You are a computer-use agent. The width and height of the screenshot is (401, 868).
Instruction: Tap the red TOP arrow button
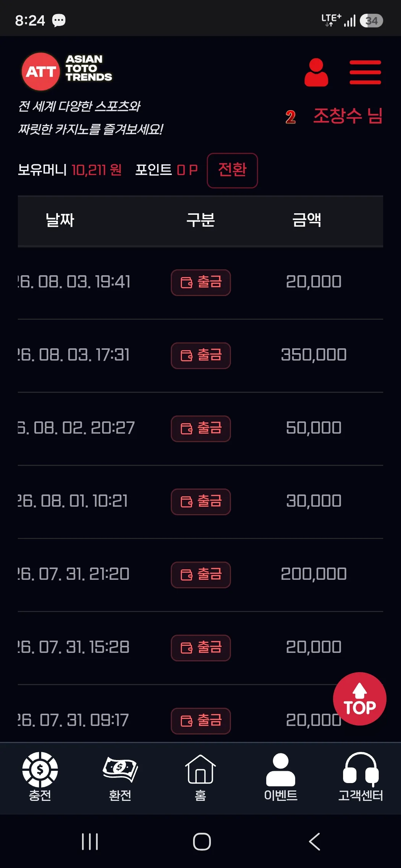359,698
